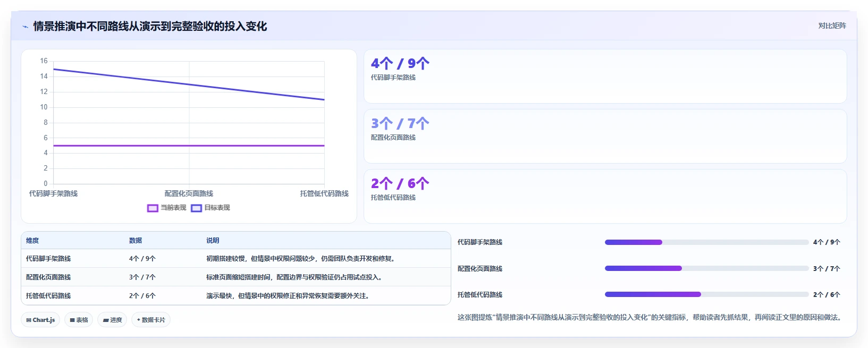Click description starting 初期搭建较慢
Image resolution: width=868 pixels, height=348 pixels.
[x=301, y=259]
